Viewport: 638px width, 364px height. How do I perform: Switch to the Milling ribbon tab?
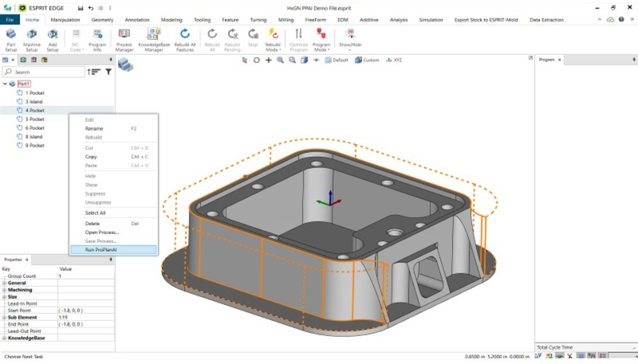(x=286, y=19)
